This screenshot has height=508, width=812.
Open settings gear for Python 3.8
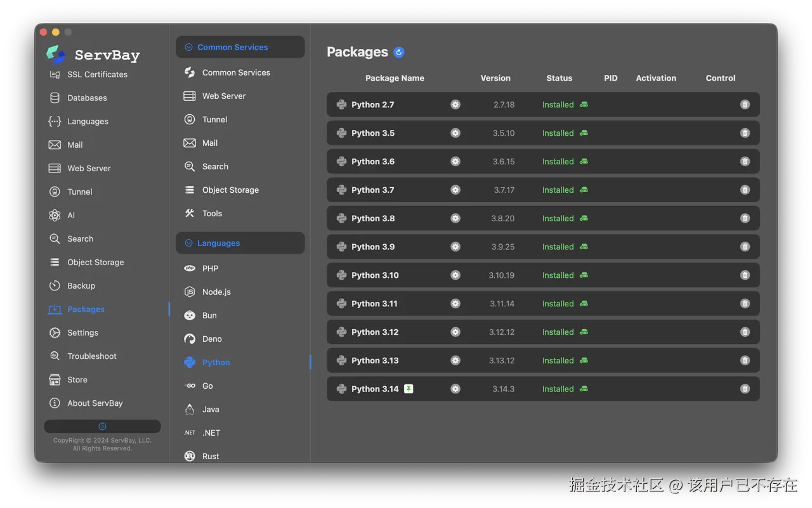click(x=455, y=218)
